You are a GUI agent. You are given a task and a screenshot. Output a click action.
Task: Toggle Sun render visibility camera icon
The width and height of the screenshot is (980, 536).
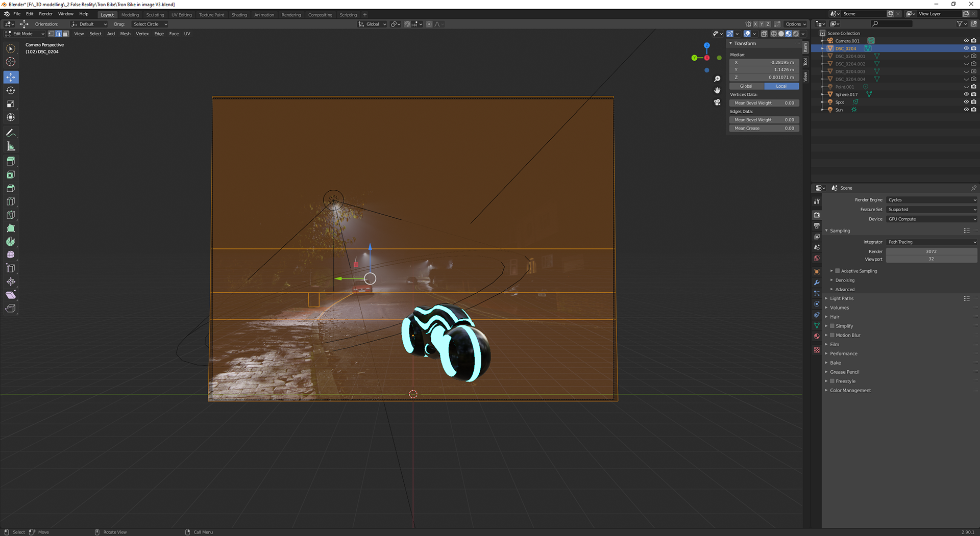pos(973,110)
